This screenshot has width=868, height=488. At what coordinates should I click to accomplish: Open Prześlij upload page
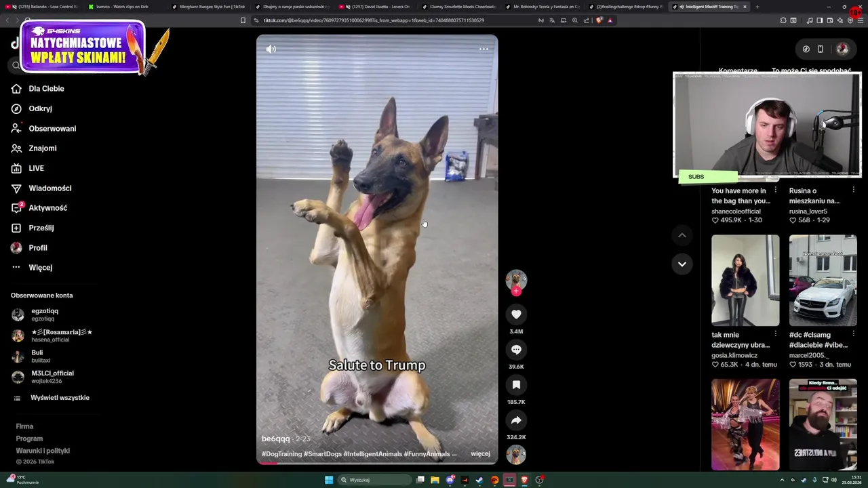point(41,228)
